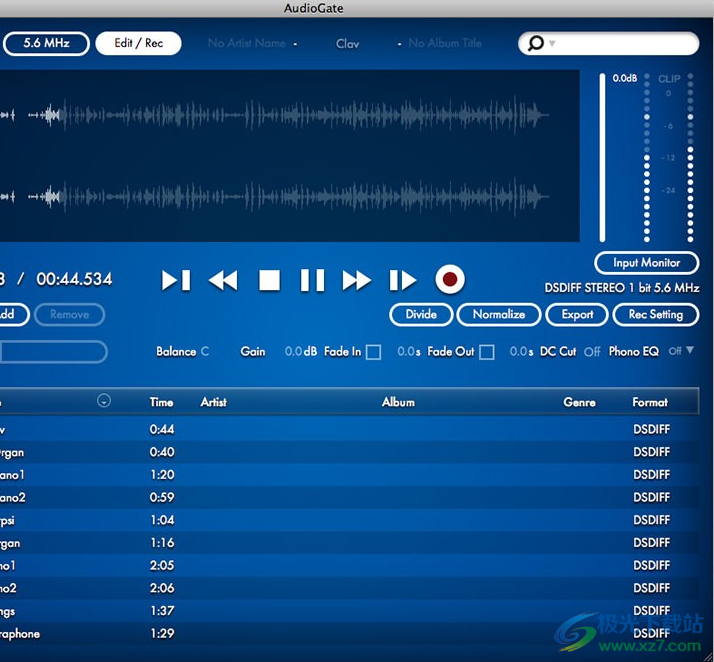Click the Export button

pos(577,315)
